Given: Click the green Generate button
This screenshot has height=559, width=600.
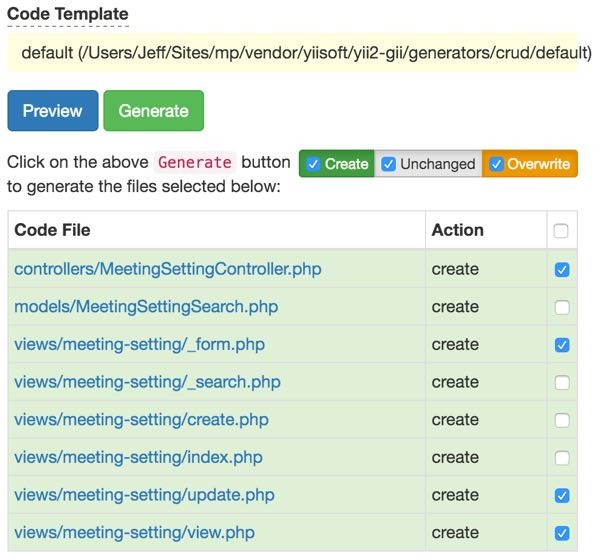Looking at the screenshot, I should [153, 111].
